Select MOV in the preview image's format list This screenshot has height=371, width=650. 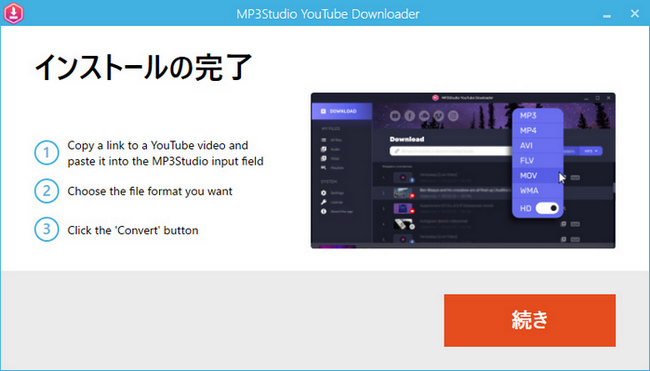pos(538,175)
